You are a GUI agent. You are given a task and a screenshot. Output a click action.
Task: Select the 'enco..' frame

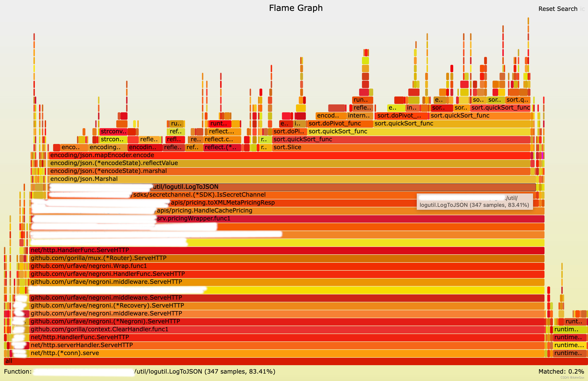pos(74,147)
